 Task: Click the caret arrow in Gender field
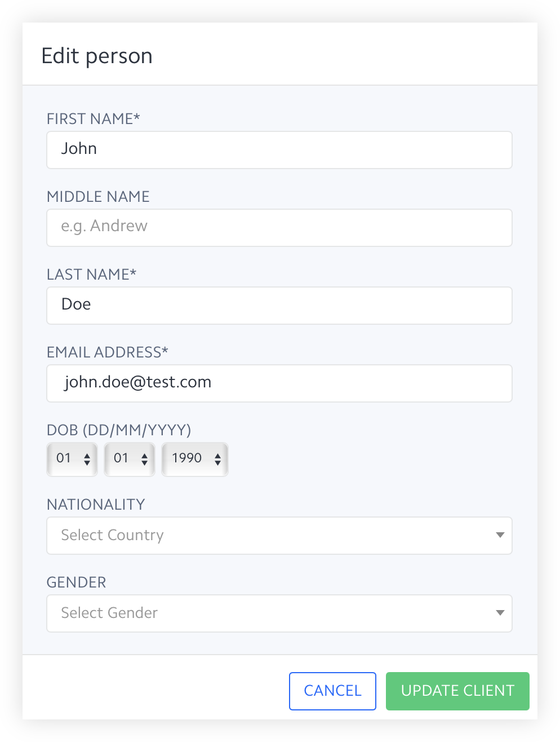(500, 613)
